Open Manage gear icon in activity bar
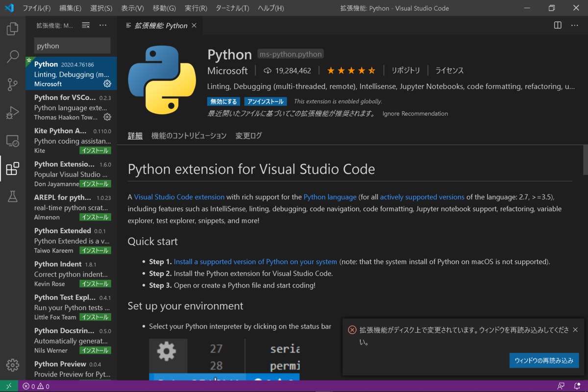This screenshot has height=392, width=588. tap(12, 365)
